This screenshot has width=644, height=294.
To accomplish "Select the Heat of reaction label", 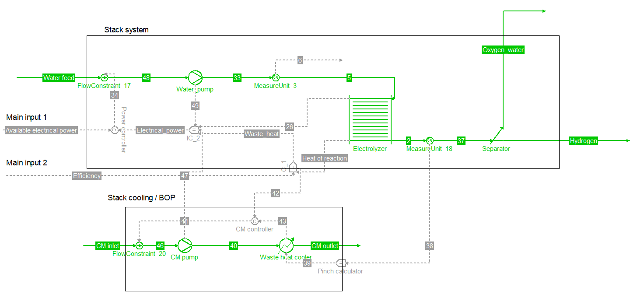I will tap(324, 158).
